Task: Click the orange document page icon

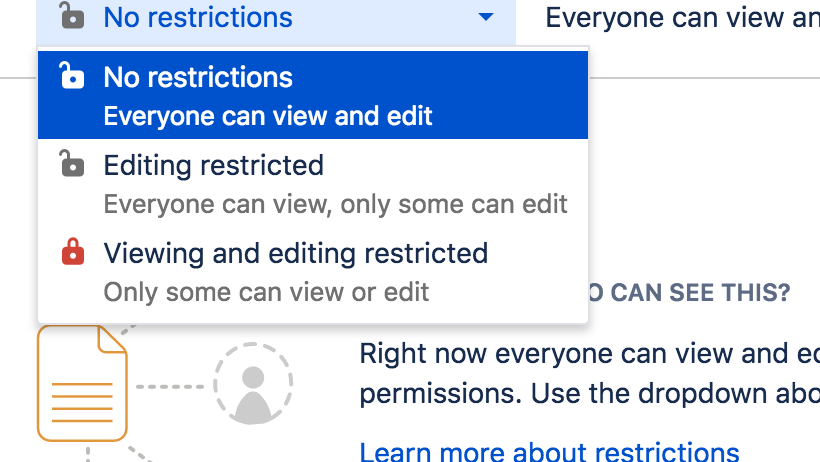Action: pos(82,385)
